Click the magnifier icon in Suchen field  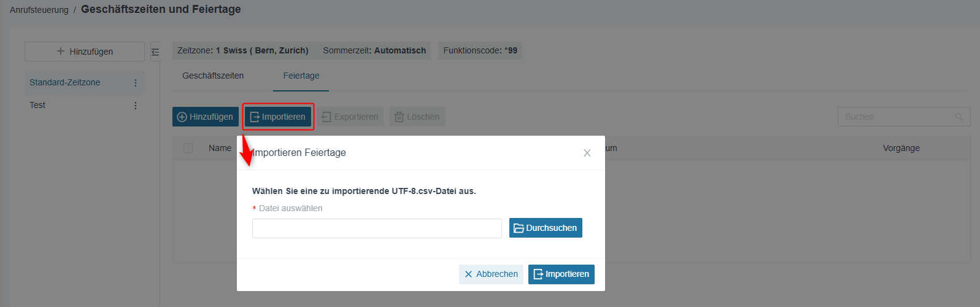click(959, 117)
